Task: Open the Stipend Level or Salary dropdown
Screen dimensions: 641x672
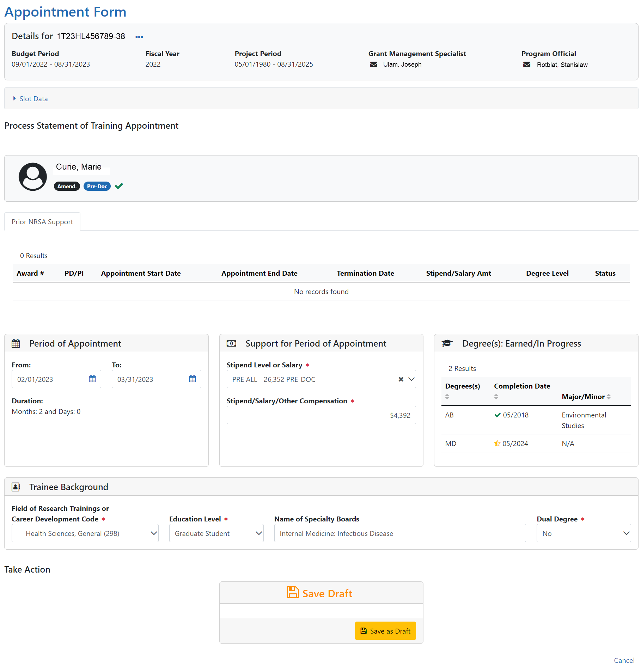Action: tap(411, 379)
